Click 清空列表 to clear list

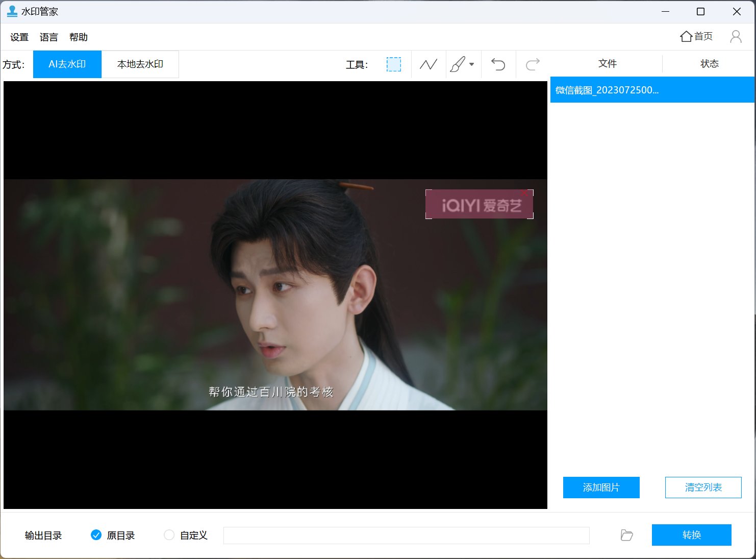coord(703,488)
